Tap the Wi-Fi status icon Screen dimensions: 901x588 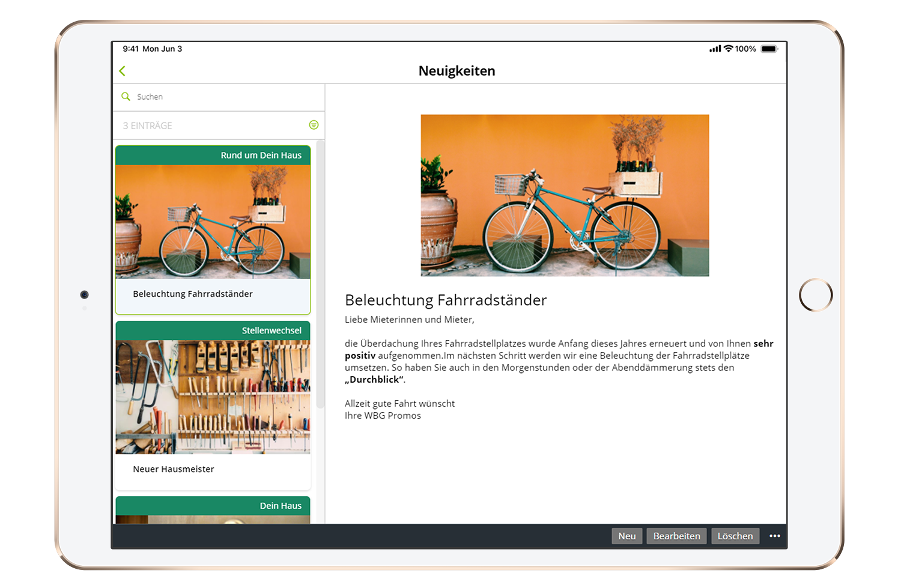(729, 49)
